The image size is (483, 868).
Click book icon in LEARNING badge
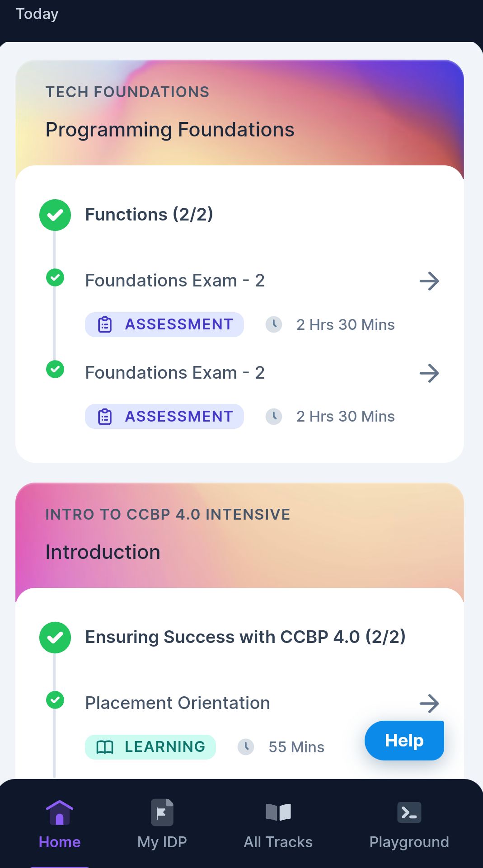coord(105,747)
